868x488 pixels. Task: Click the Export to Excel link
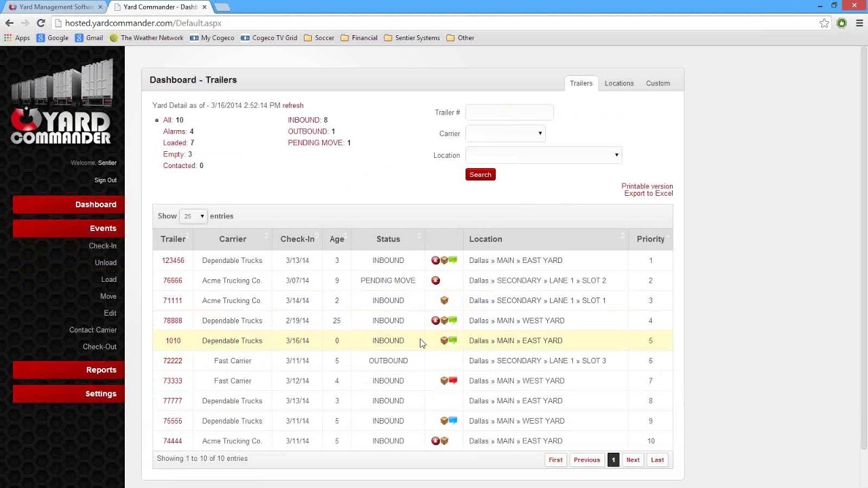pyautogui.click(x=648, y=194)
